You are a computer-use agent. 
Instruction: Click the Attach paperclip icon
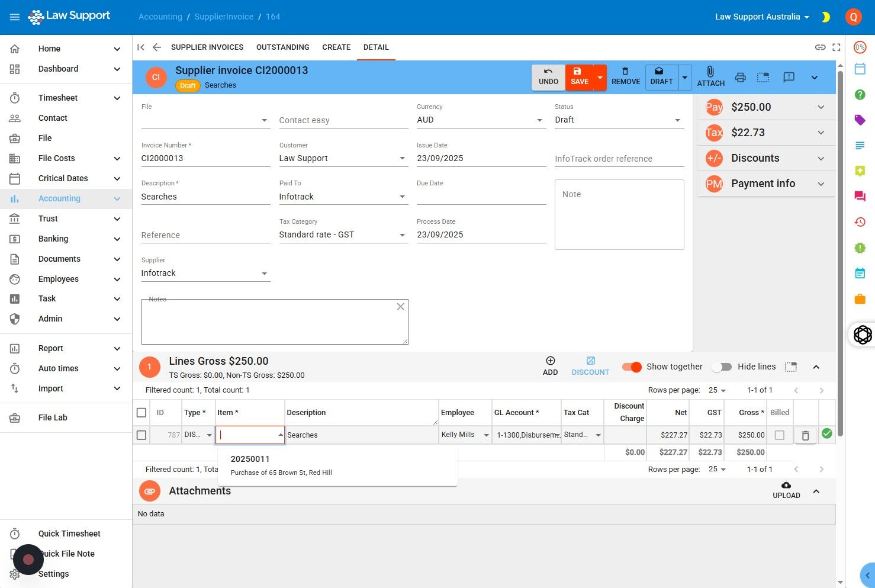click(x=710, y=72)
